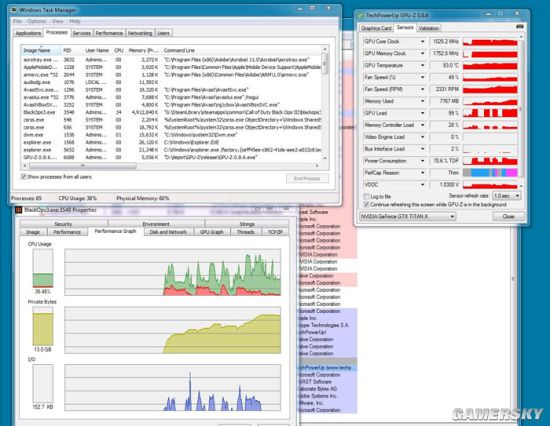
Task: Open the Memory Used sensor dropdown arrow
Action: click(x=422, y=101)
